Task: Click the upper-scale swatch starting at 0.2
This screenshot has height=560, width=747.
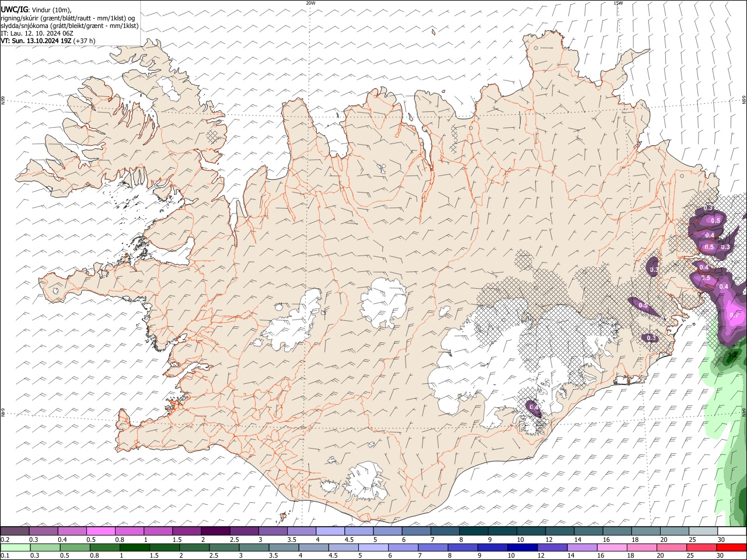Action: click(x=15, y=531)
